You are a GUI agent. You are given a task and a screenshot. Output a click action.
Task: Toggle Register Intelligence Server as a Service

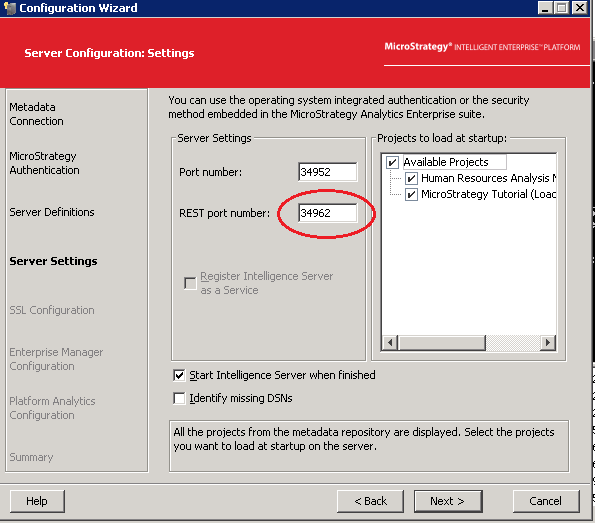pos(190,283)
